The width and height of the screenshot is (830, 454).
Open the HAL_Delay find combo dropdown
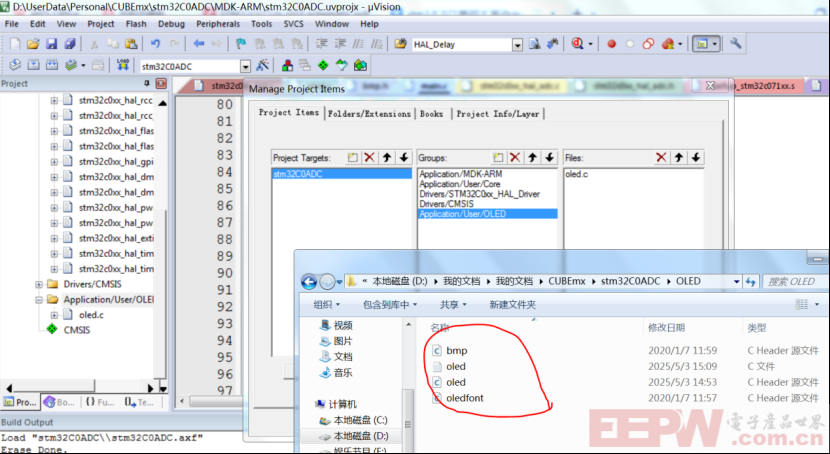pyautogui.click(x=517, y=45)
